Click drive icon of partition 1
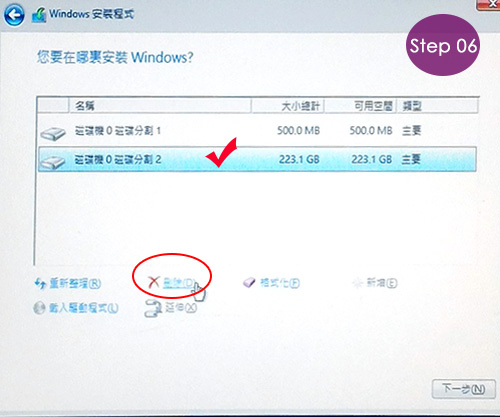 tap(53, 134)
